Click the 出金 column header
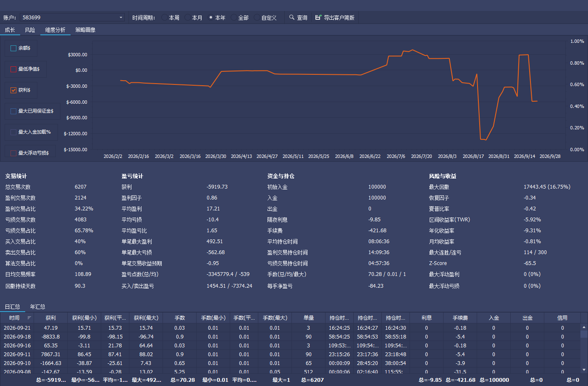This screenshot has width=588, height=386. click(528, 318)
